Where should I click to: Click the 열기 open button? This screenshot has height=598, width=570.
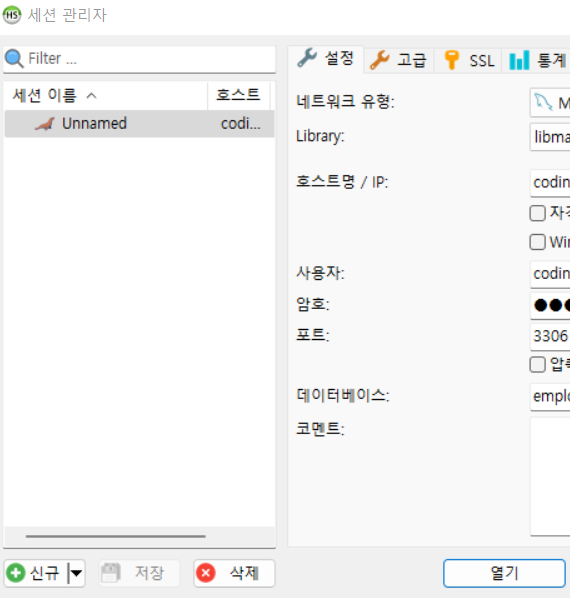504,573
